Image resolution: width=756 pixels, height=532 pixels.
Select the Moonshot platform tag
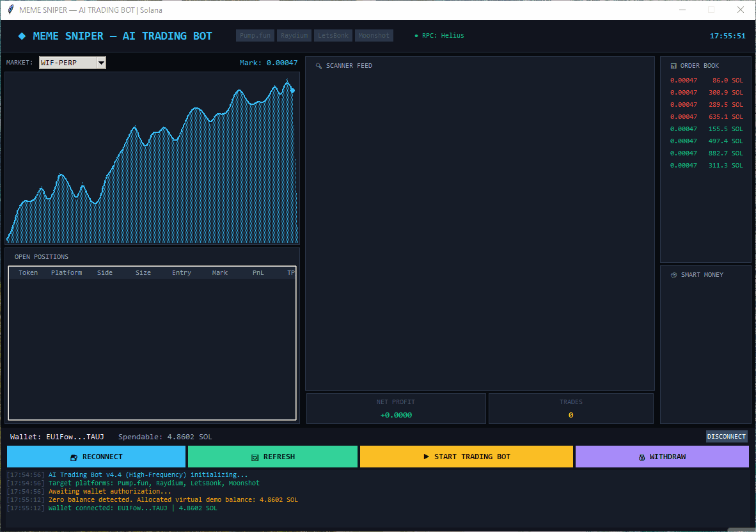click(374, 36)
